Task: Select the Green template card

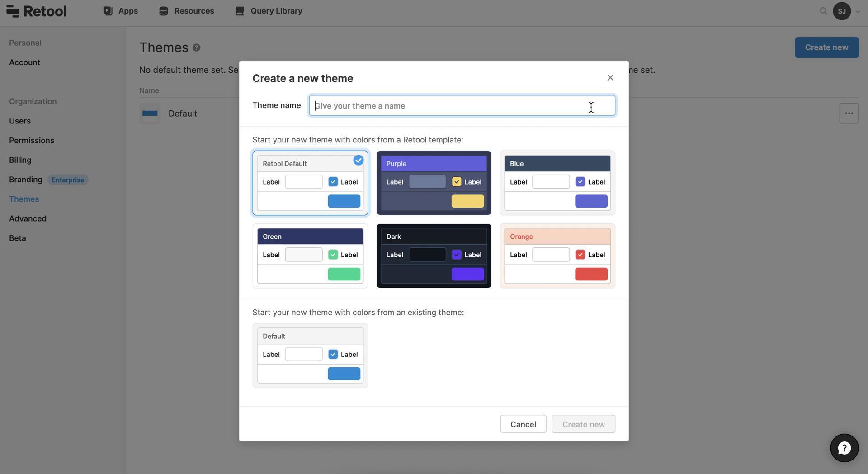Action: pyautogui.click(x=310, y=256)
